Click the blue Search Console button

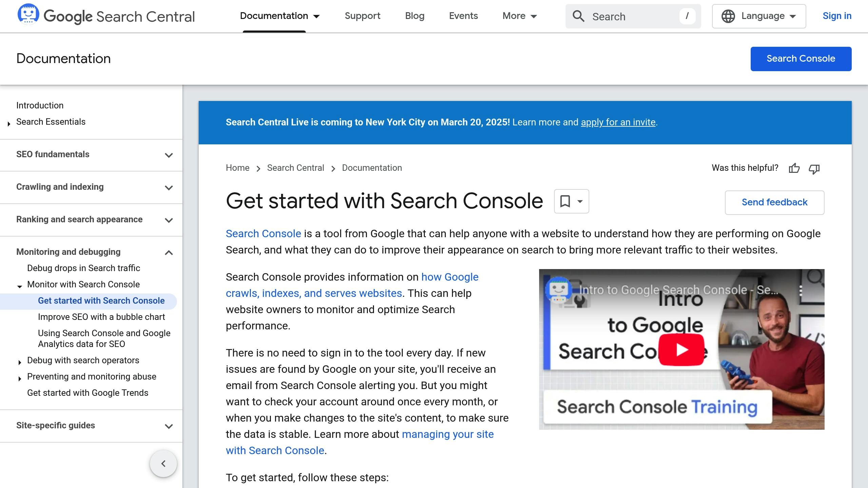(801, 59)
